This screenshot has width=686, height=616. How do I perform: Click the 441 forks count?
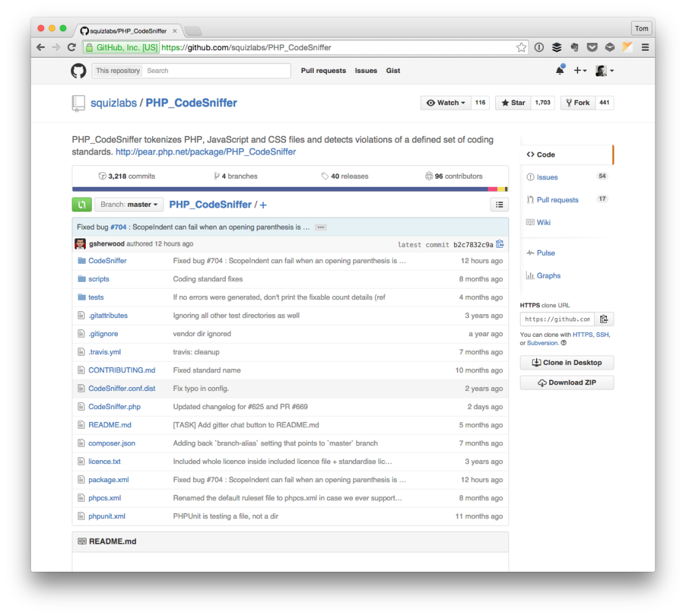pos(604,102)
